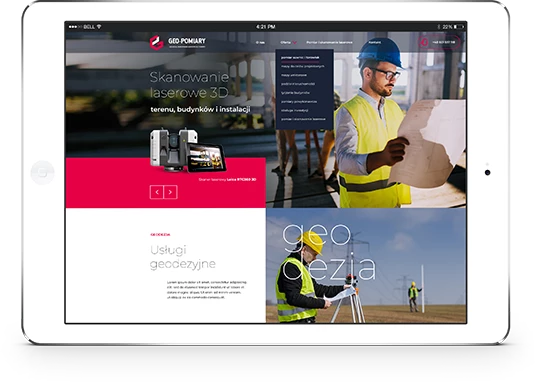
Task: Click 'terenu, budynków i instalacji' subtitle
Action: coord(200,109)
